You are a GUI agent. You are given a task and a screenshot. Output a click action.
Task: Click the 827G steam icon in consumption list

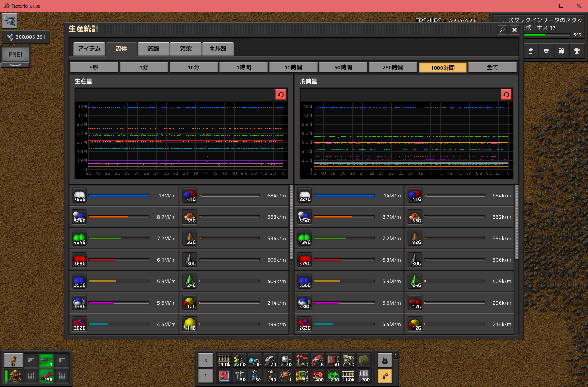[305, 195]
